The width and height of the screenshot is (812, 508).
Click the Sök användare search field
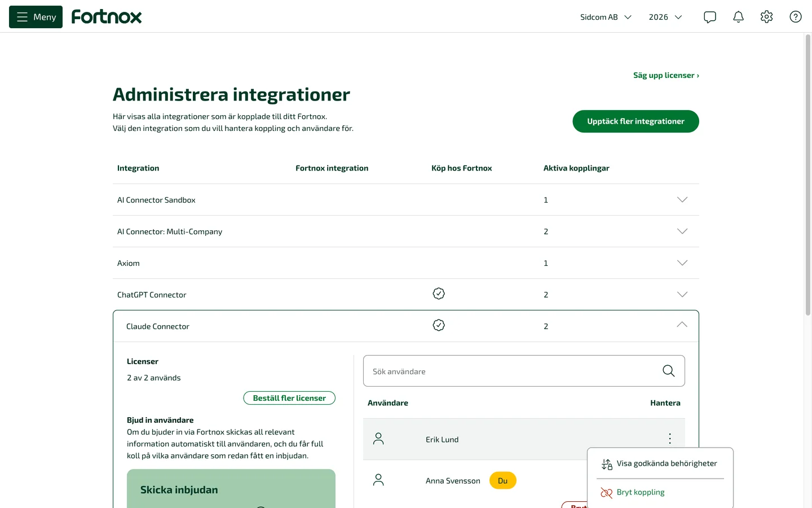(x=524, y=371)
